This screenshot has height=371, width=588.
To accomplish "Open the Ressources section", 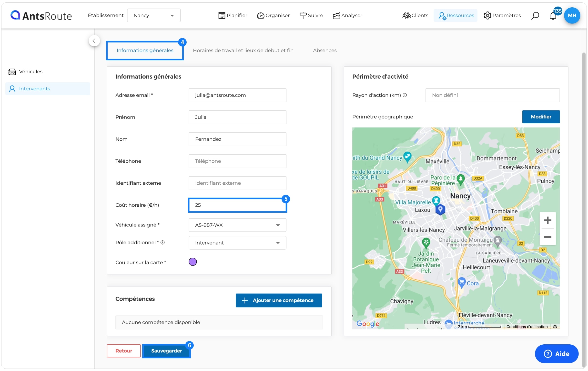I will click(x=456, y=15).
